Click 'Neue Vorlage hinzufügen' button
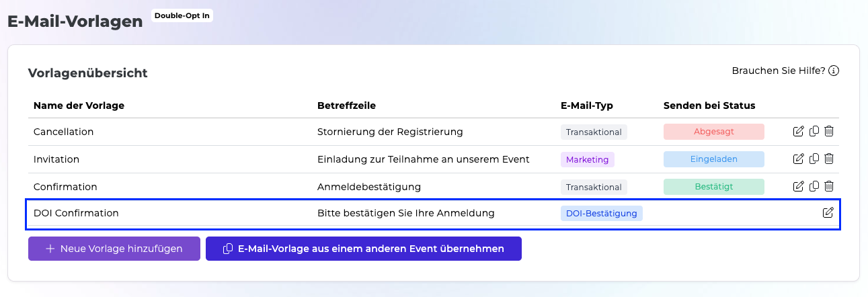Screen dimensions: 868x297 coord(114,249)
